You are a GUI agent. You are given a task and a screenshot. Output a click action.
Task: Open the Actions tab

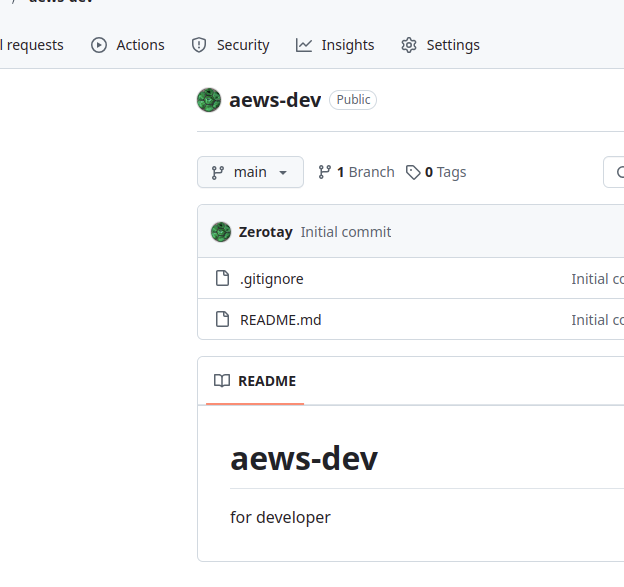(x=128, y=45)
